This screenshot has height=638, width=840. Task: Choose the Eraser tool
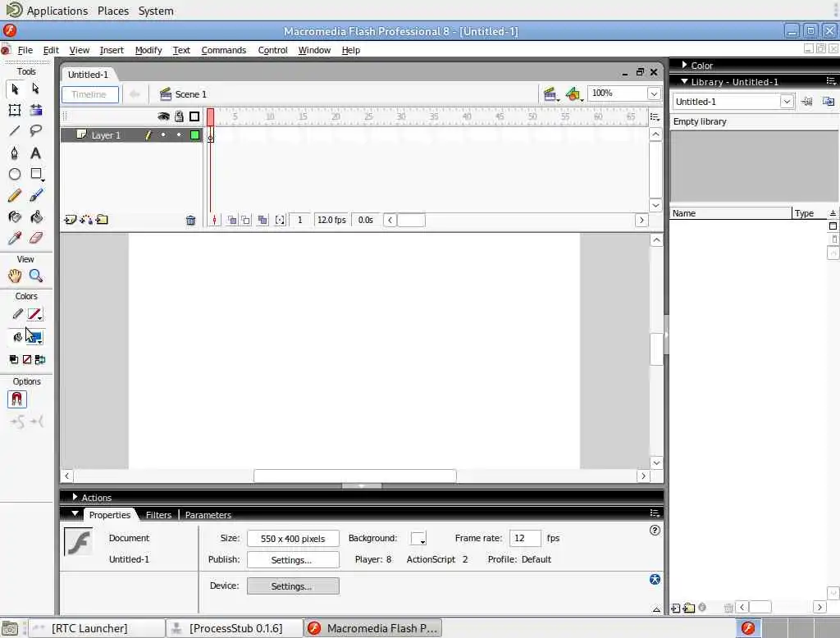click(36, 238)
